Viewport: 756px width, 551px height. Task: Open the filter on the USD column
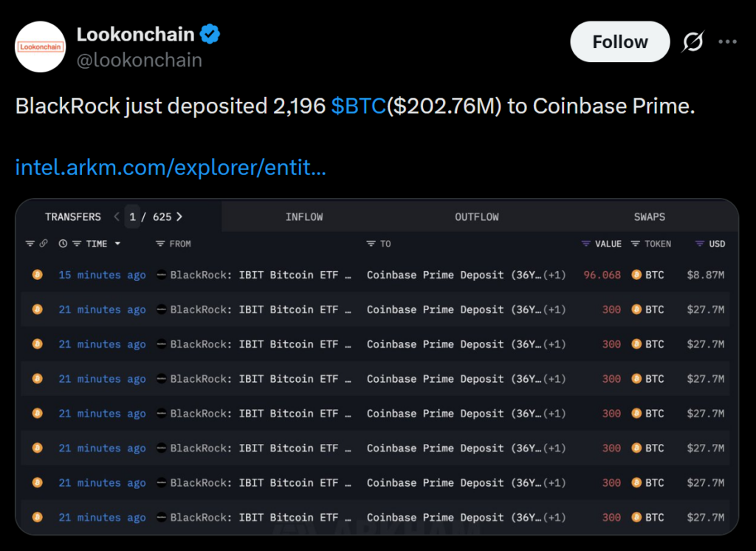pyautogui.click(x=699, y=243)
